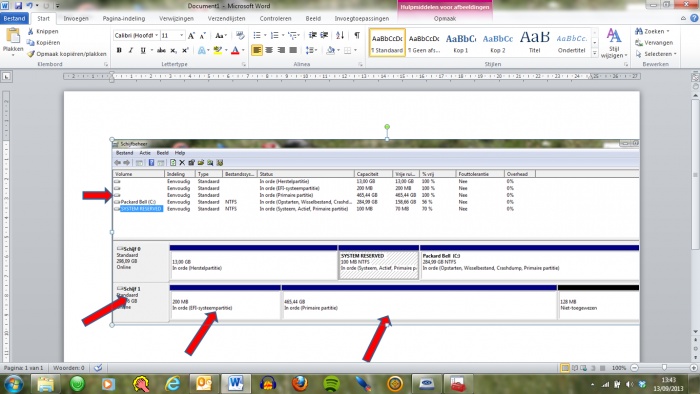This screenshot has height=394, width=700.
Task: Toggle bold formatting
Action: coord(119,50)
